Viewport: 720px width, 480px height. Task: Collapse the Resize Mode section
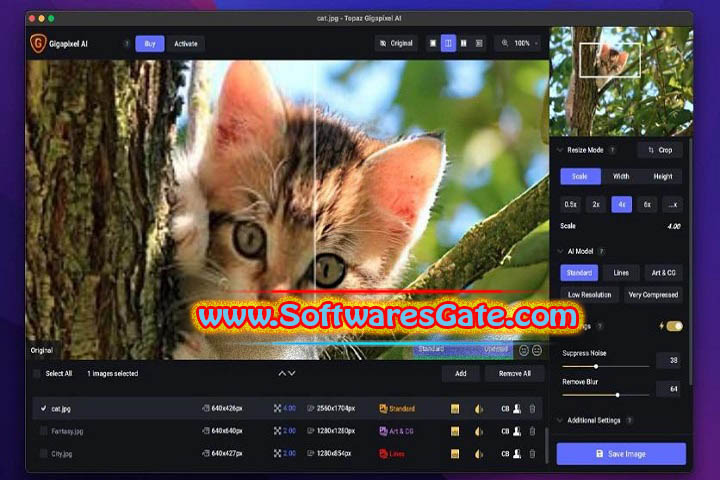(560, 150)
